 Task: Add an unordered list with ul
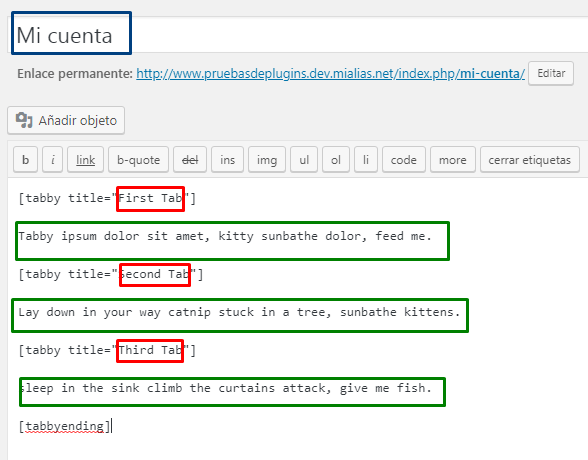point(304,160)
